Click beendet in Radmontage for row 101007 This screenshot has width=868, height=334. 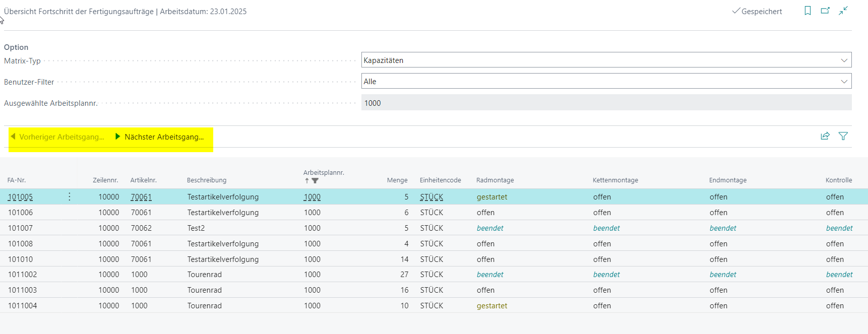point(490,228)
